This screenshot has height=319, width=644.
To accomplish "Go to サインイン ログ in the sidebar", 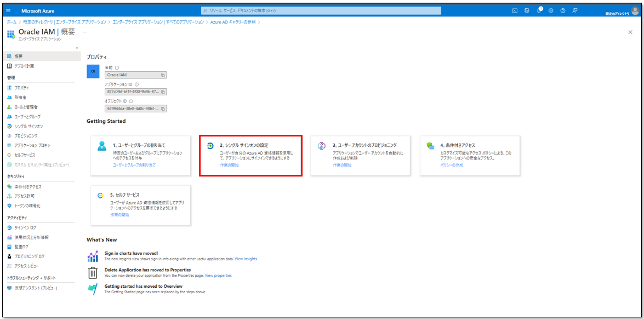I will pos(26,227).
